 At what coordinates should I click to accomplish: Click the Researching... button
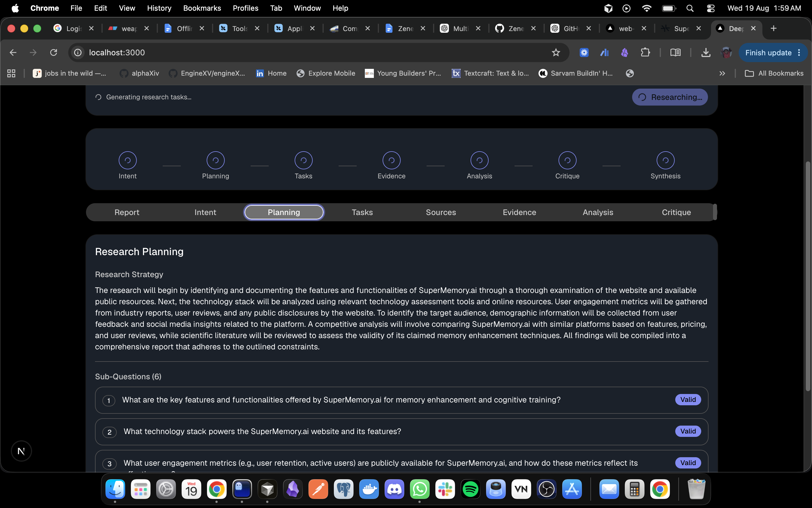pyautogui.click(x=670, y=97)
